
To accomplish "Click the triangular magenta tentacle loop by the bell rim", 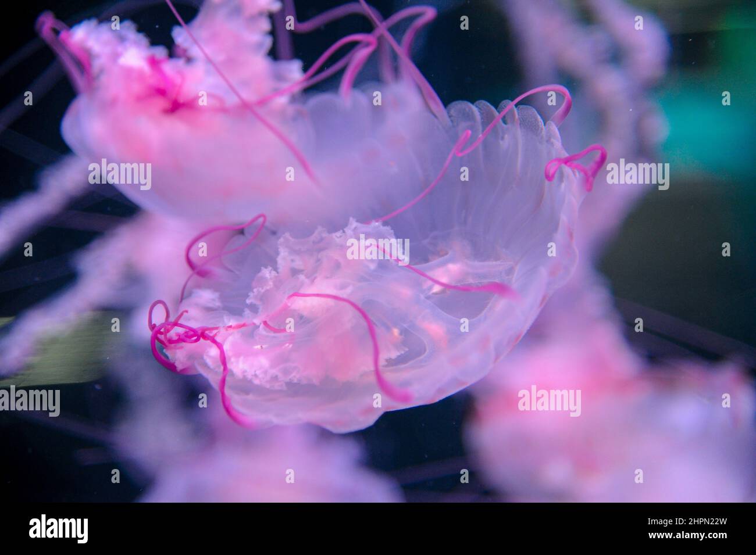I will (x=576, y=166).
